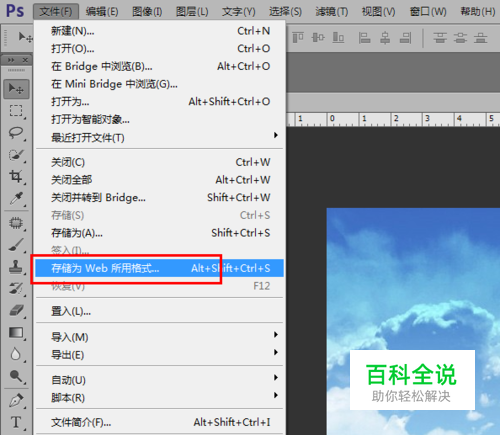This screenshot has width=500, height=435.
Task: Select the Dodge tool
Action: (16, 376)
